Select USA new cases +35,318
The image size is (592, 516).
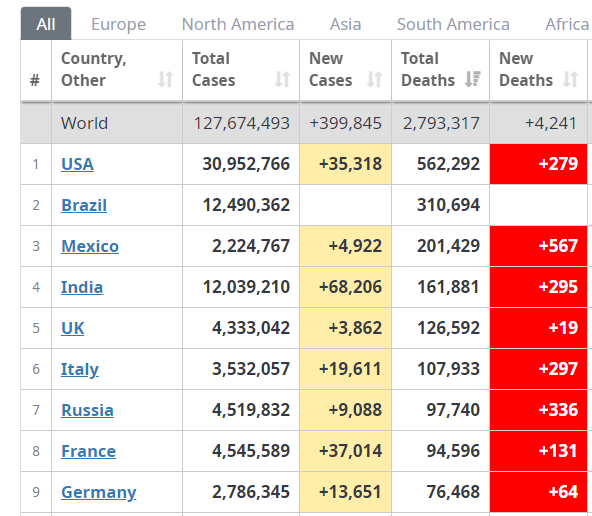pos(350,164)
